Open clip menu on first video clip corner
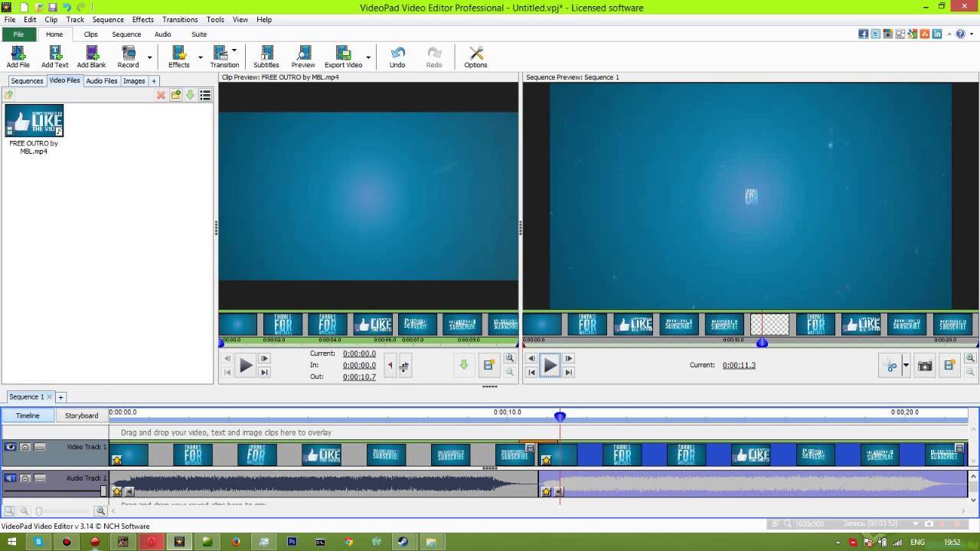980x551 pixels. (x=530, y=448)
